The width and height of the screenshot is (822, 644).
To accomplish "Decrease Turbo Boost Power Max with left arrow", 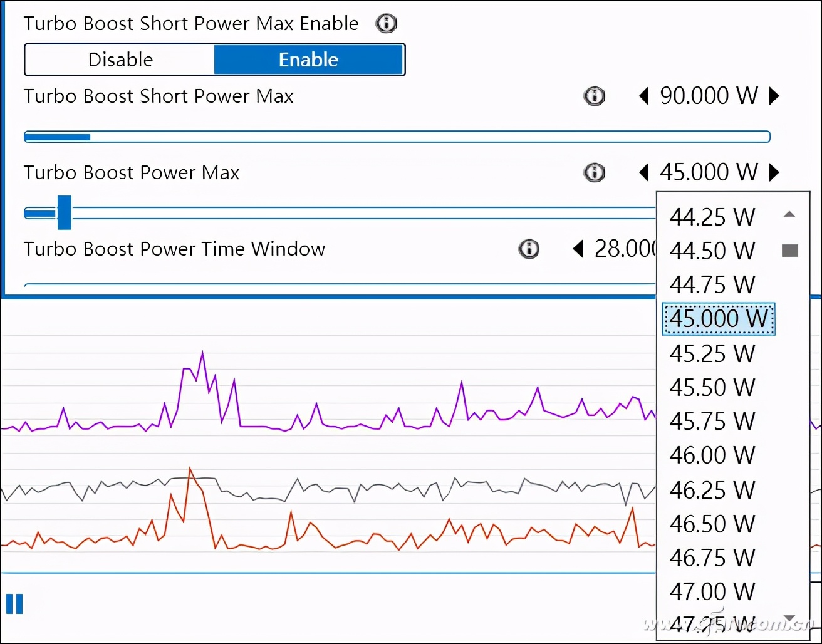I will 643,172.
